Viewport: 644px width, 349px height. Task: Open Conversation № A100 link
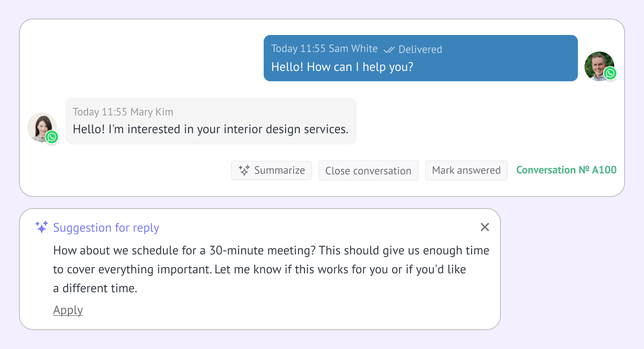click(566, 170)
